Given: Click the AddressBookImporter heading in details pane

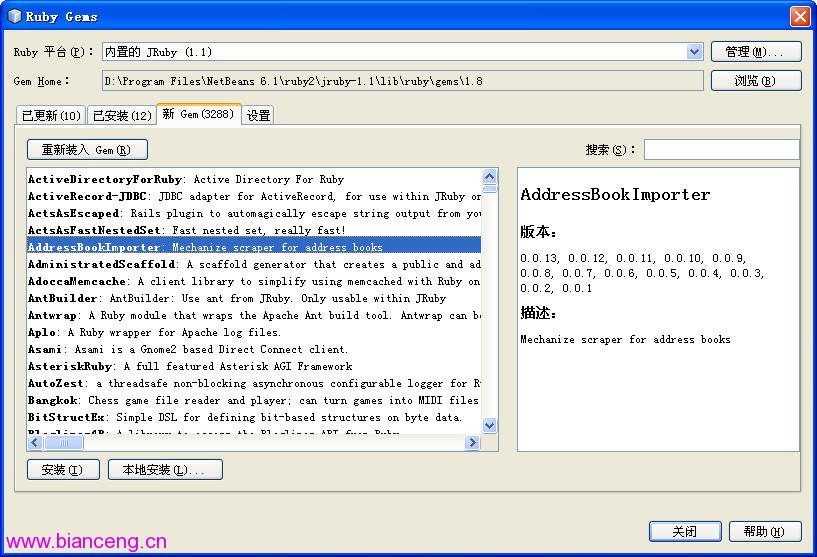Looking at the screenshot, I should 615,195.
